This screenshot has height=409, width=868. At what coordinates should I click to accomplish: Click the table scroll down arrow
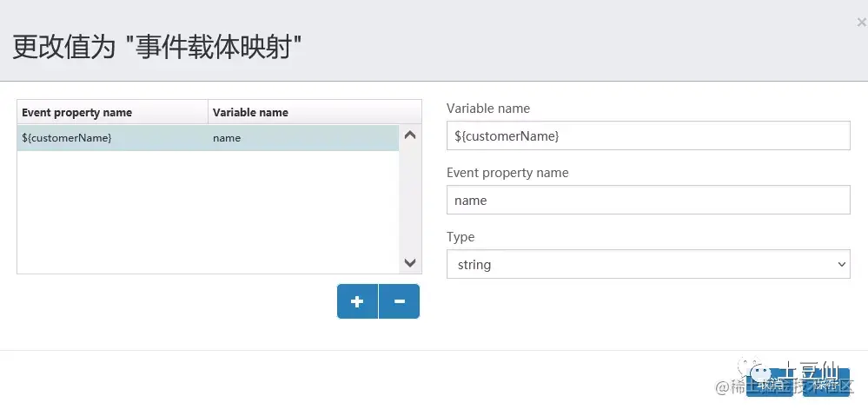point(410,262)
